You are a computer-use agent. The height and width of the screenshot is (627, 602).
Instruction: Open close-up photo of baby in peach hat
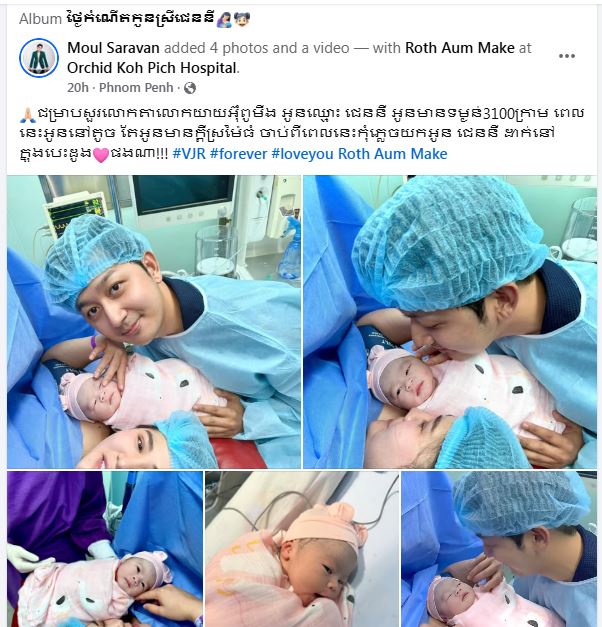(302, 549)
